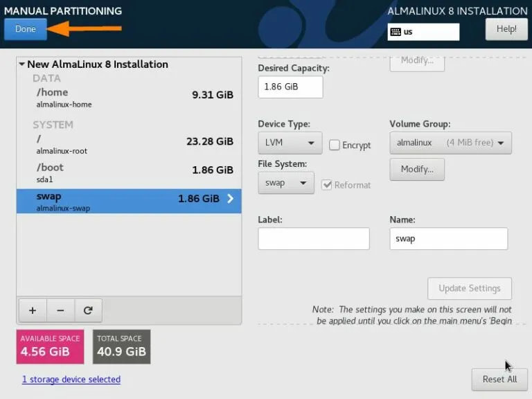Viewport: 532px width, 399px height.
Task: Select the /boot sda1 partition
Action: click(129, 173)
